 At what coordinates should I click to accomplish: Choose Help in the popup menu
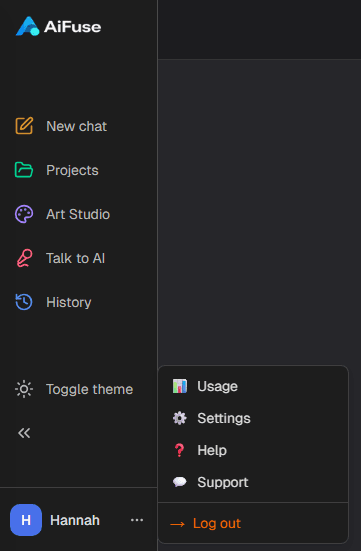(253, 450)
